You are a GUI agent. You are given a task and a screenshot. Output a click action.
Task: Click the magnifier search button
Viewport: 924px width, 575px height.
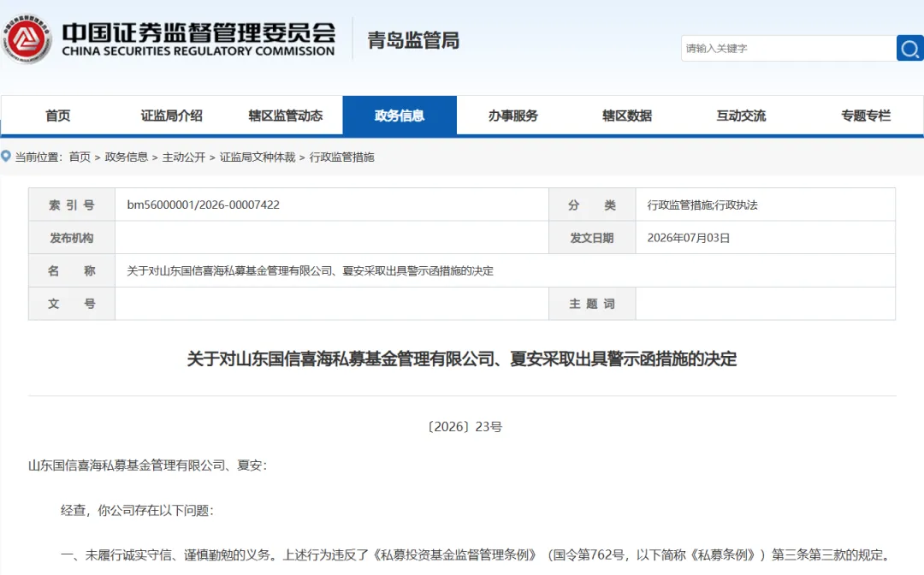point(909,48)
